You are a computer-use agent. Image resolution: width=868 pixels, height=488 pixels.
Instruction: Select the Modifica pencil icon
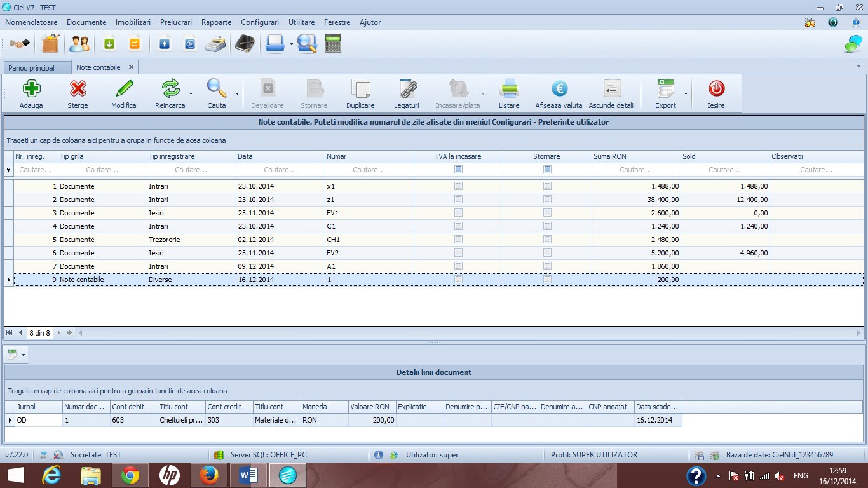124,88
